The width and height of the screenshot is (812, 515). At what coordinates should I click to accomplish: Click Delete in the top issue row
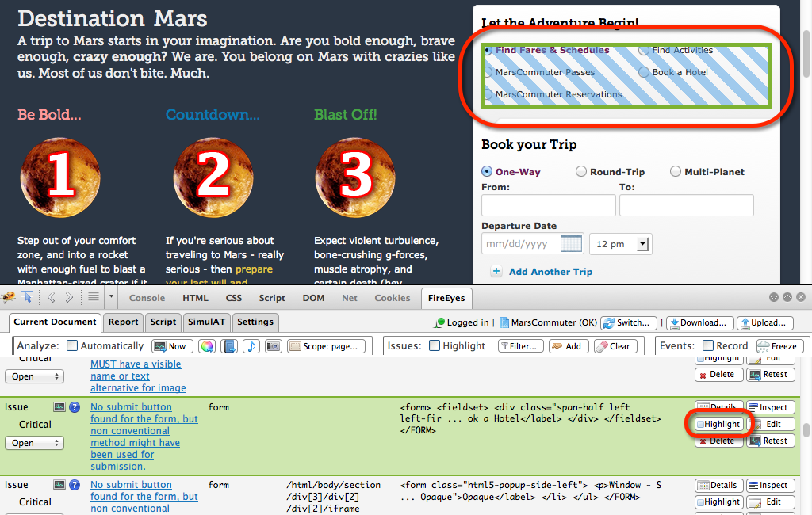tap(718, 374)
